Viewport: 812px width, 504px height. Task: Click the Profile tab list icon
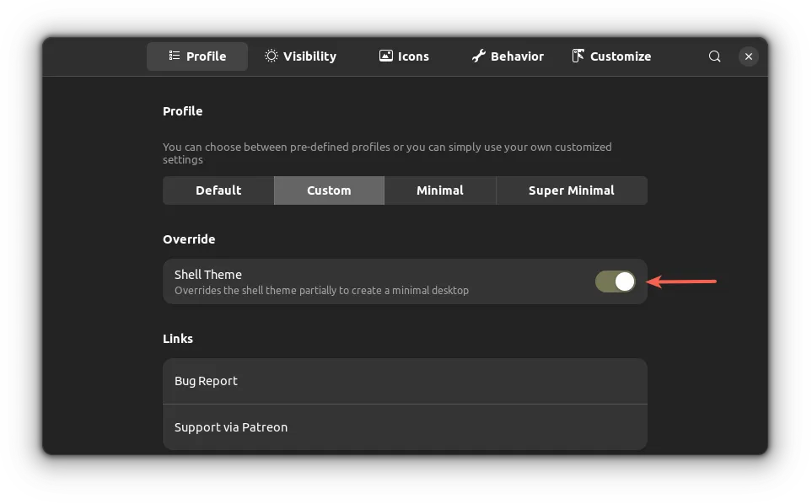[x=174, y=56]
